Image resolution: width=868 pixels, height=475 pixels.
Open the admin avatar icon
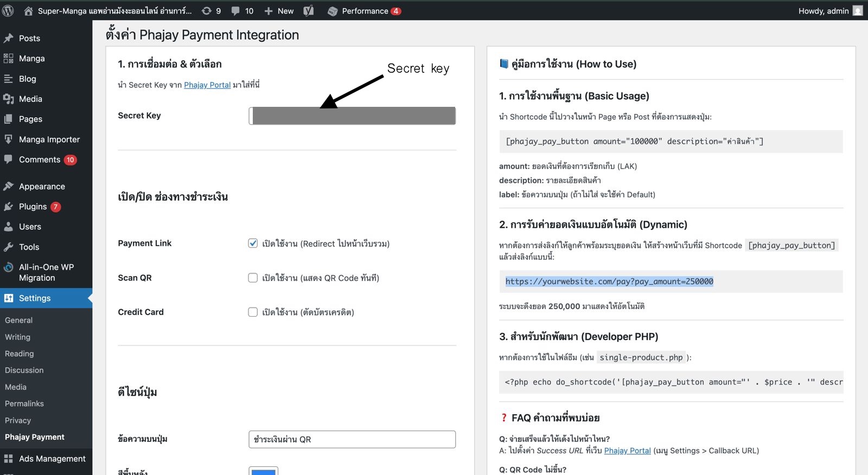(858, 10)
